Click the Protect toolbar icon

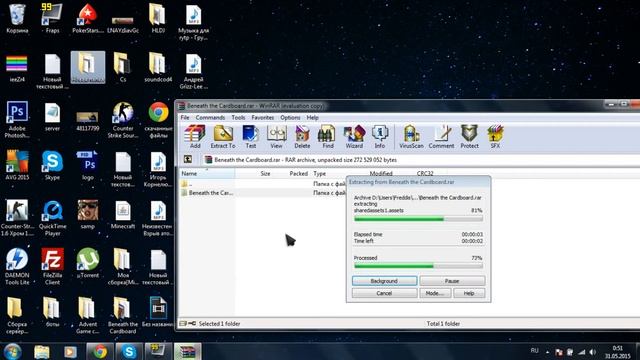point(469,137)
